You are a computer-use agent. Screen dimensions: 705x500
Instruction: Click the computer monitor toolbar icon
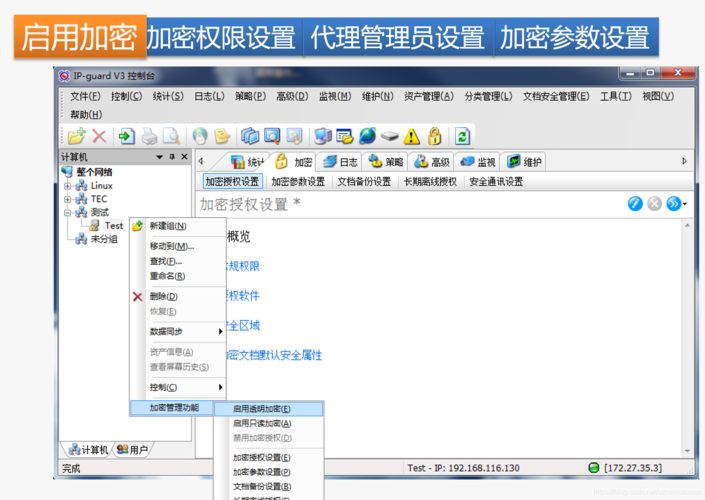(323, 136)
